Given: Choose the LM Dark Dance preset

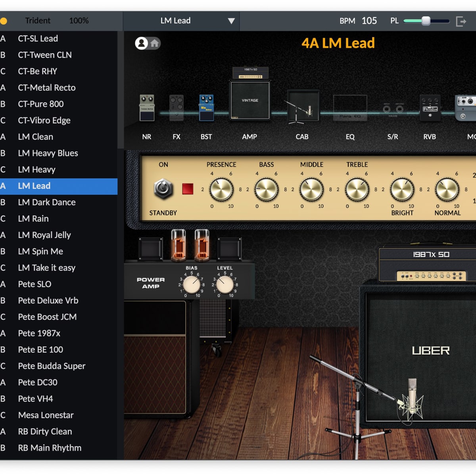Looking at the screenshot, I should 47,202.
